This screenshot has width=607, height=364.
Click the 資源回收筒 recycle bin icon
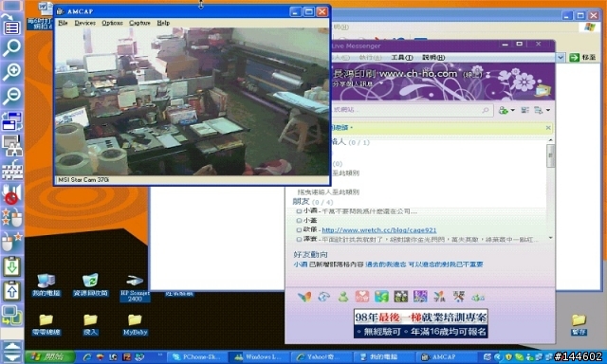[90, 285]
